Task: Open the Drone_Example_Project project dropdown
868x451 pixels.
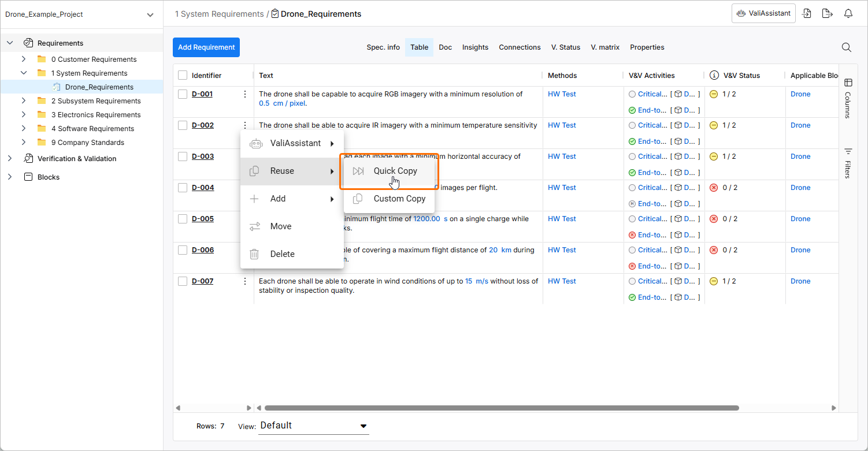Action: click(x=150, y=15)
